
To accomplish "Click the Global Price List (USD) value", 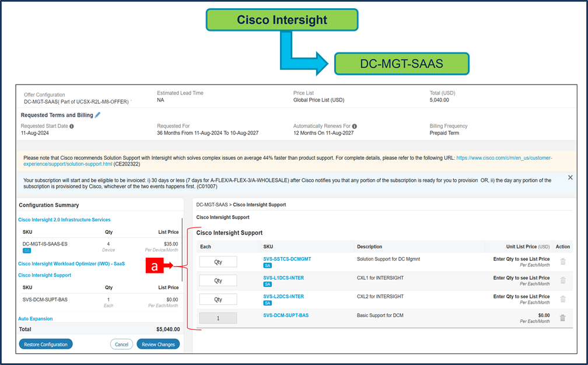I will 318,100.
